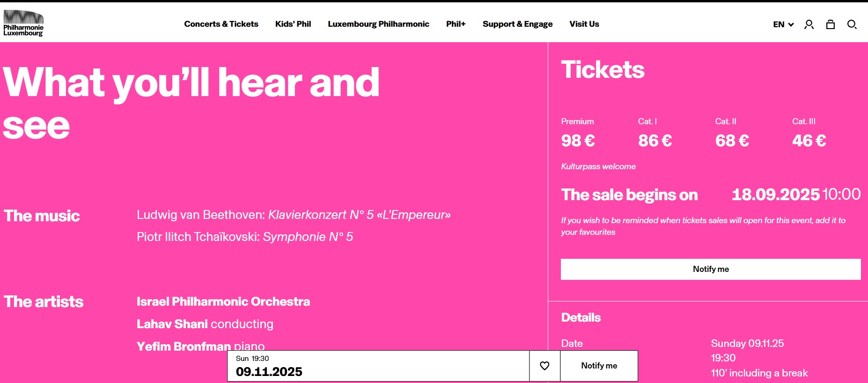Follow the Lahav Shani artist link
868x383 pixels.
[x=172, y=324]
